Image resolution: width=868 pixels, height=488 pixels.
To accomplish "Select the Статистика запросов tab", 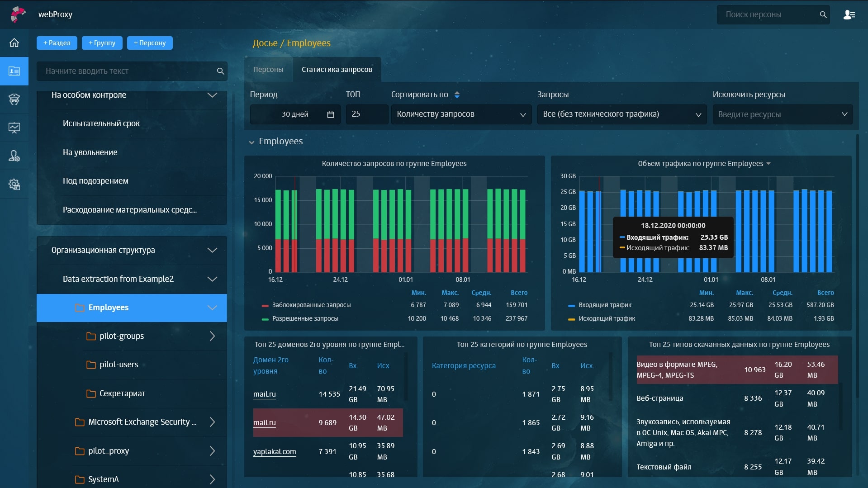I will [x=337, y=70].
